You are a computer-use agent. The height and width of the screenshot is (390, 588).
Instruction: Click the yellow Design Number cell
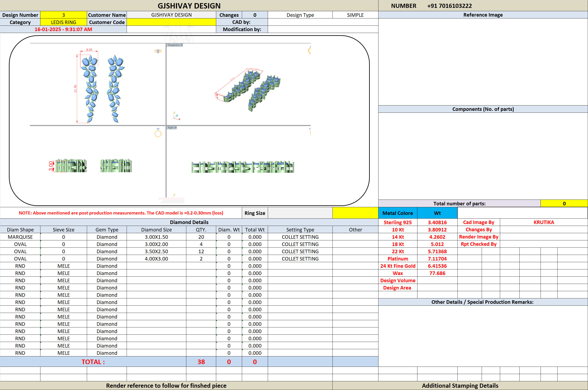63,15
